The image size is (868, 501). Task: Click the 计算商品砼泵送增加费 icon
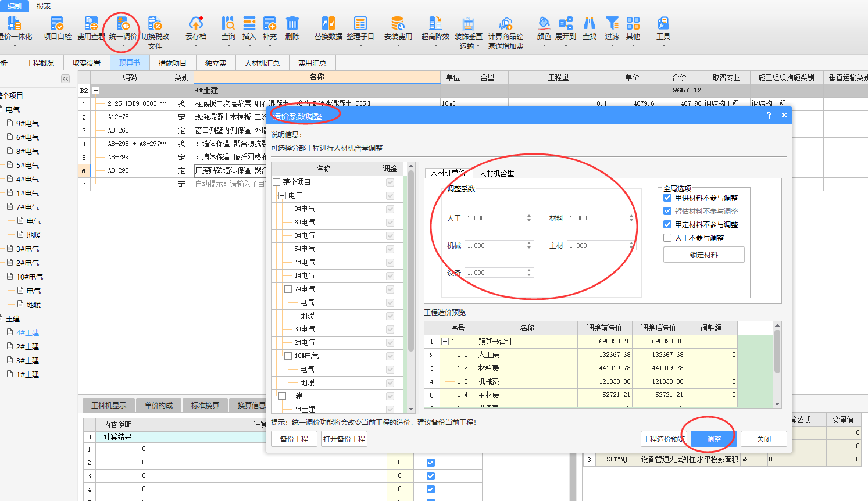point(506,23)
